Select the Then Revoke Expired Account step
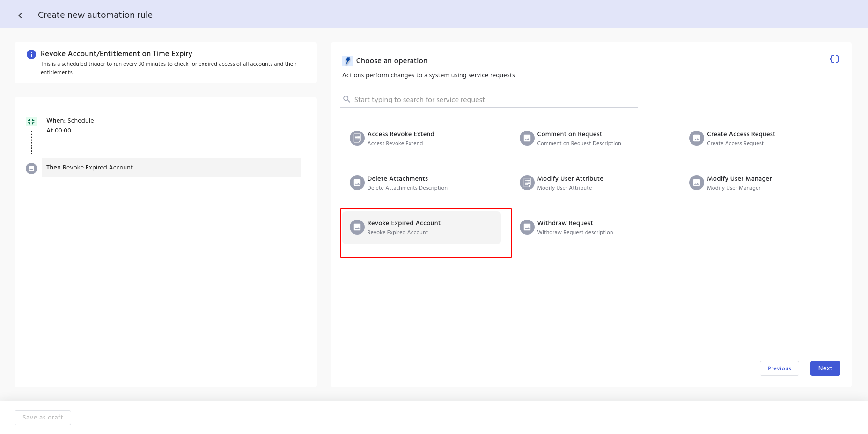This screenshot has height=434, width=868. [171, 168]
